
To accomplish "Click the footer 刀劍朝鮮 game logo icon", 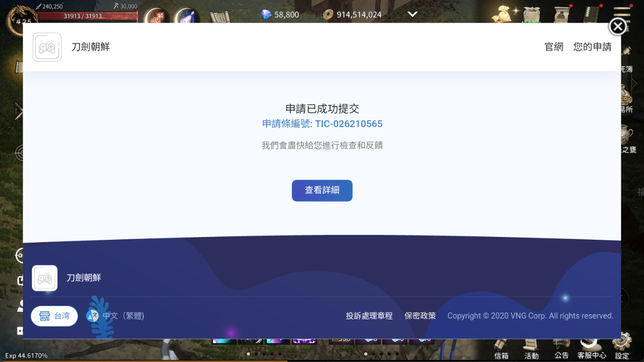I will tap(45, 278).
